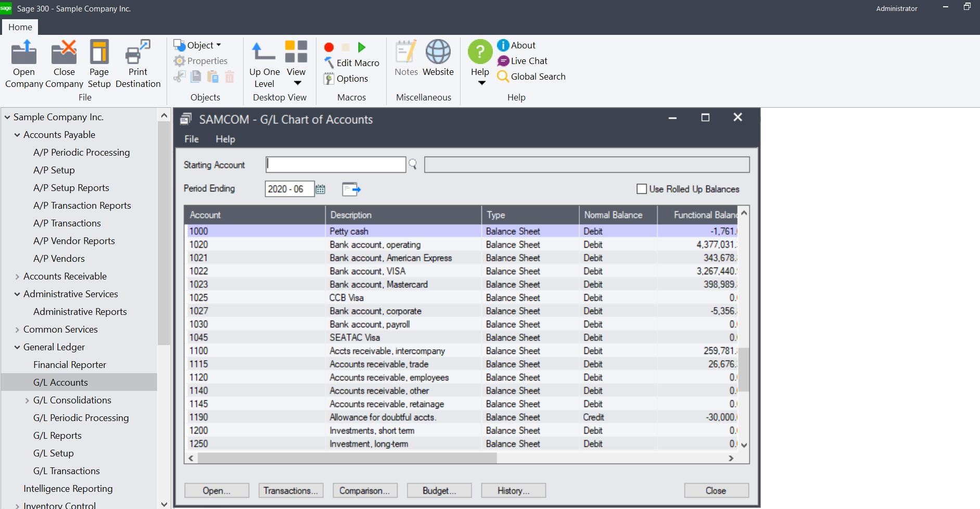The image size is (980, 509).
Task: Click the Paste icon in Objects
Action: coord(213,77)
